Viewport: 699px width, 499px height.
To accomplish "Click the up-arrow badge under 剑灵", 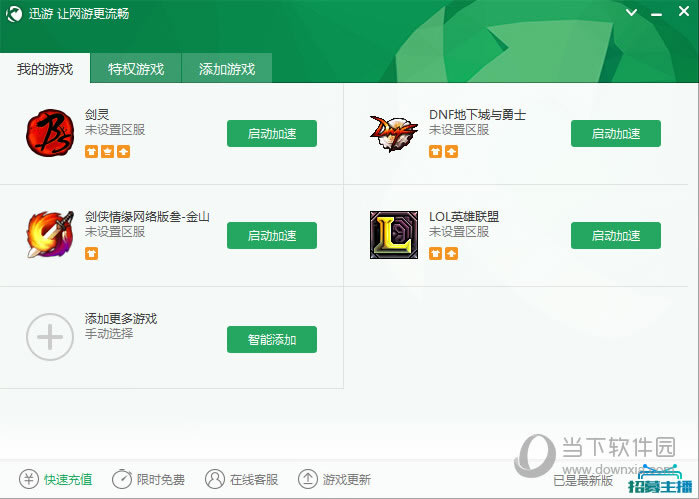I will click(x=123, y=152).
